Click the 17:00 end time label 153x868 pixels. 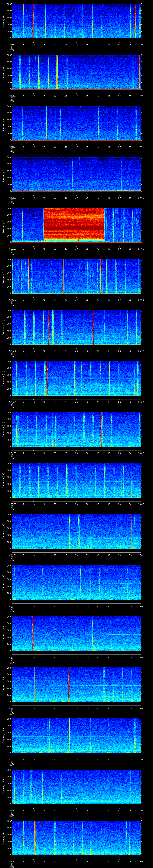[141, 44]
